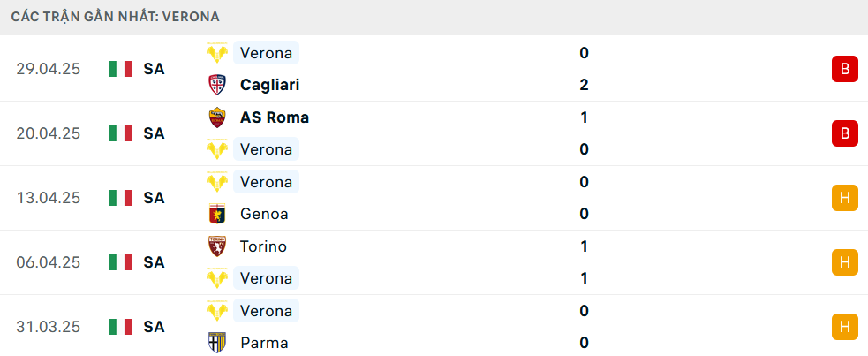The height and width of the screenshot is (356, 868).
Task: Open the Cagliari team link
Action: [269, 85]
